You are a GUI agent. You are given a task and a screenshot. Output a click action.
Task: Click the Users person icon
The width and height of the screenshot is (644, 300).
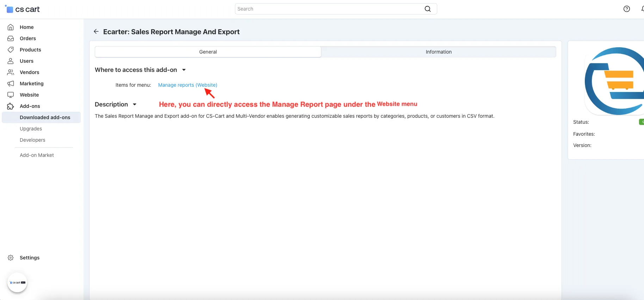click(x=11, y=61)
